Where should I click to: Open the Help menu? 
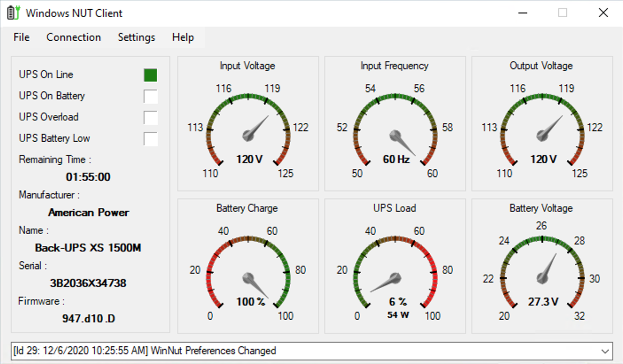click(183, 38)
